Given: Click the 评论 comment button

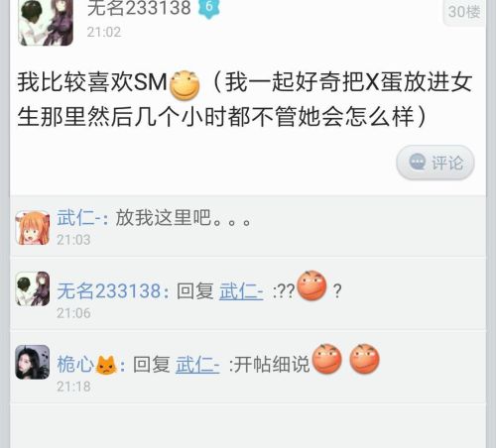Looking at the screenshot, I should coord(435,163).
